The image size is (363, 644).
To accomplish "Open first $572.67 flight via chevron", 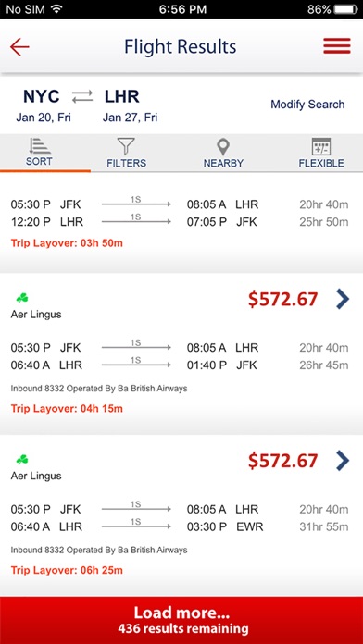I will [343, 299].
